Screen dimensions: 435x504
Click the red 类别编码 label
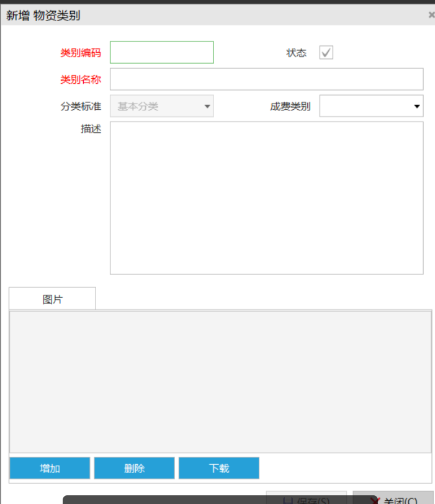tap(80, 53)
